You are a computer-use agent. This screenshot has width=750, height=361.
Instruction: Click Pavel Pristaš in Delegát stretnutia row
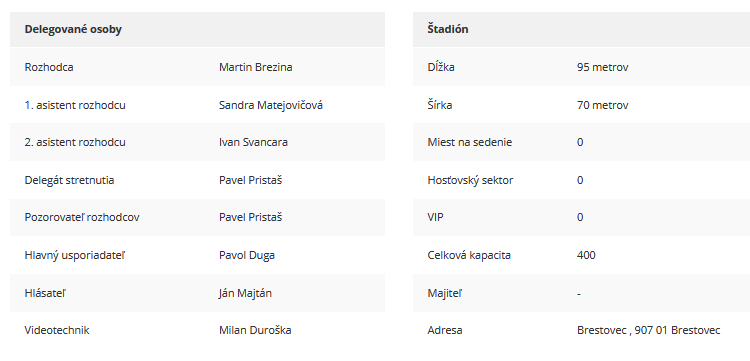(250, 180)
